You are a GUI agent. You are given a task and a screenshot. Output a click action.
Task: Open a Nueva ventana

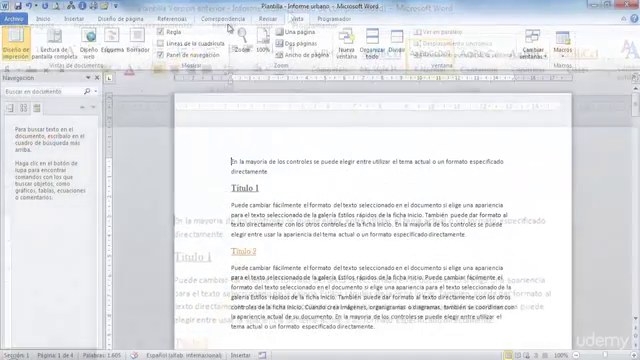[x=347, y=43]
